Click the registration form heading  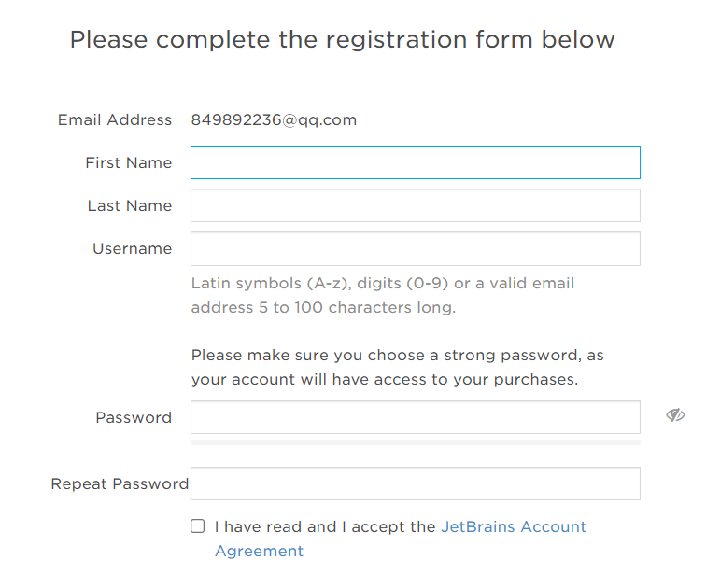click(x=342, y=40)
